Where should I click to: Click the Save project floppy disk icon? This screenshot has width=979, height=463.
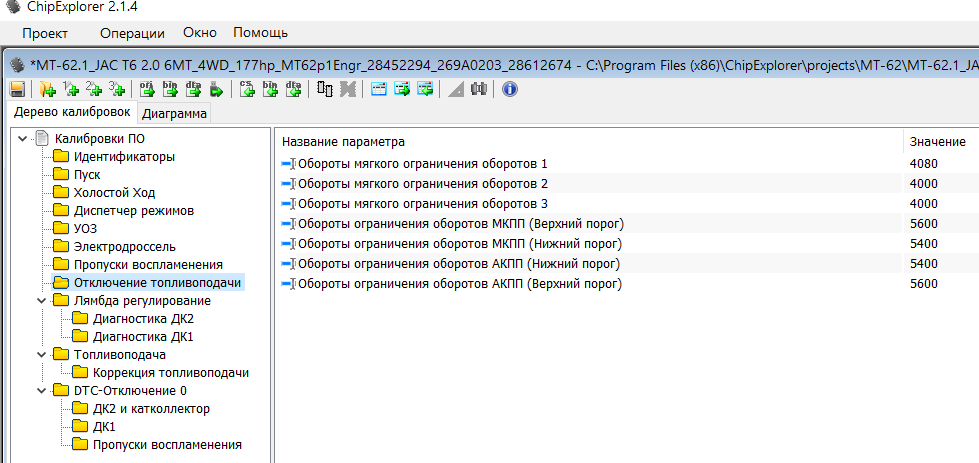click(x=17, y=90)
